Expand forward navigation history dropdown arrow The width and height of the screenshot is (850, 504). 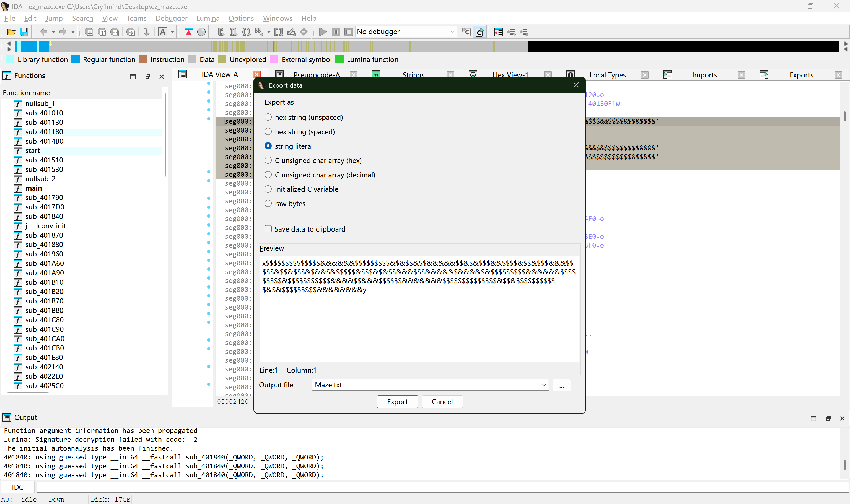coord(73,32)
